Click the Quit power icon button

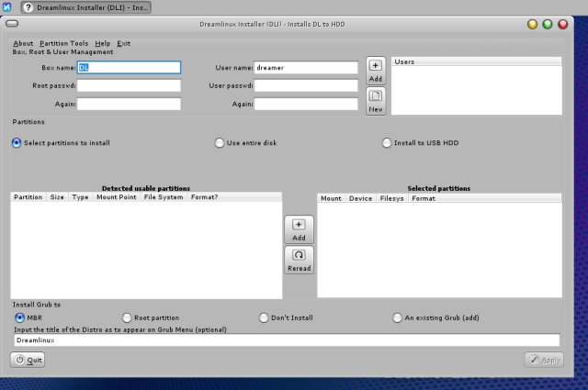click(28, 360)
